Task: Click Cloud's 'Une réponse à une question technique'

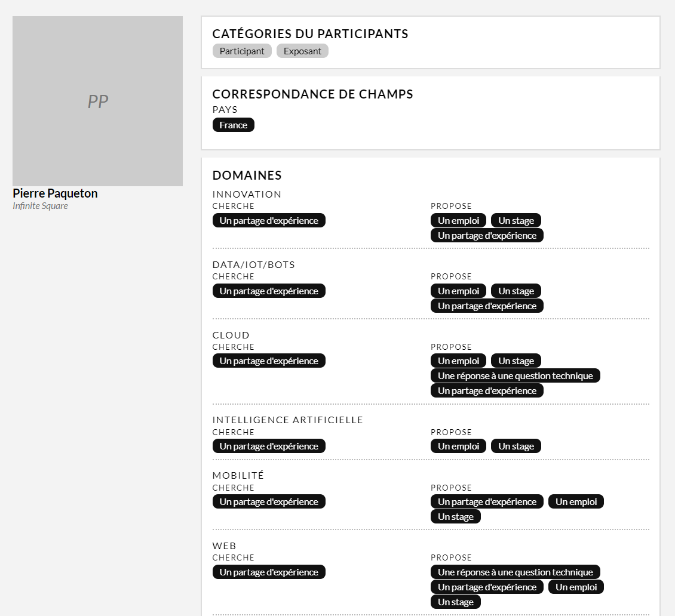Action: (x=515, y=376)
